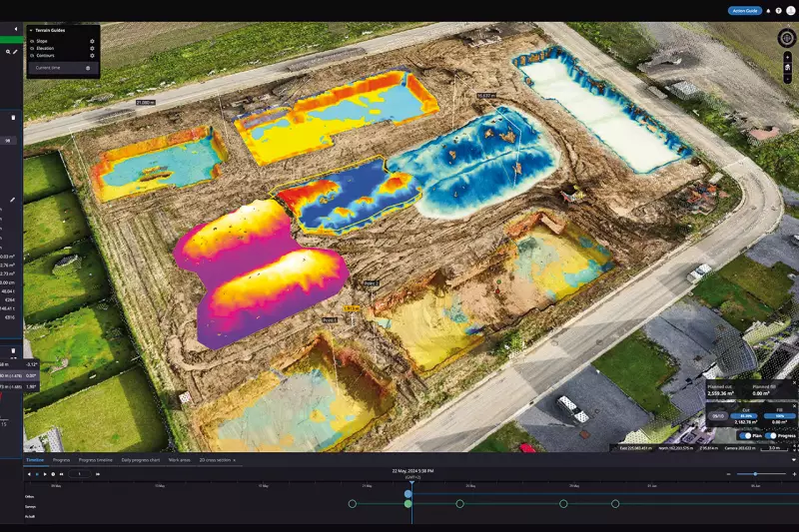Delete item with upper trash icon in sidebar
The width and height of the screenshot is (799, 532).
pos(13,118)
